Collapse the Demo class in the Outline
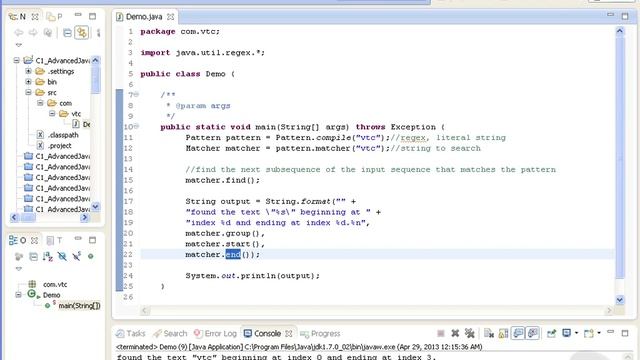The image size is (640, 360). [x=18, y=295]
